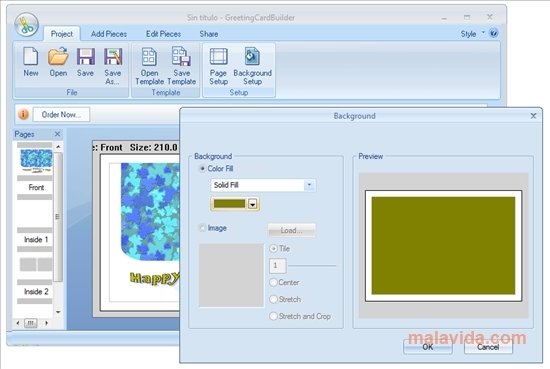The height and width of the screenshot is (369, 550).
Task: Expand the Solid Fill dropdown
Action: (309, 185)
